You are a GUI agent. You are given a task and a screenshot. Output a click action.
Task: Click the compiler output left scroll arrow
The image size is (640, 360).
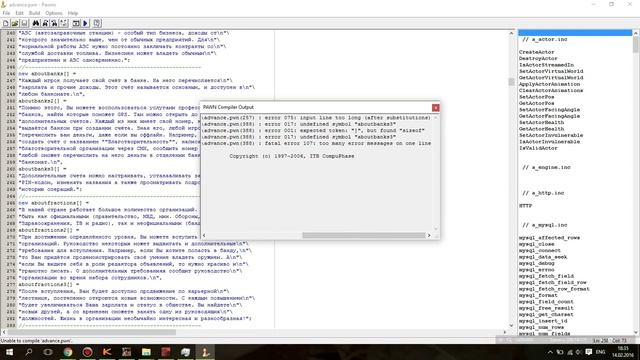(x=204, y=235)
